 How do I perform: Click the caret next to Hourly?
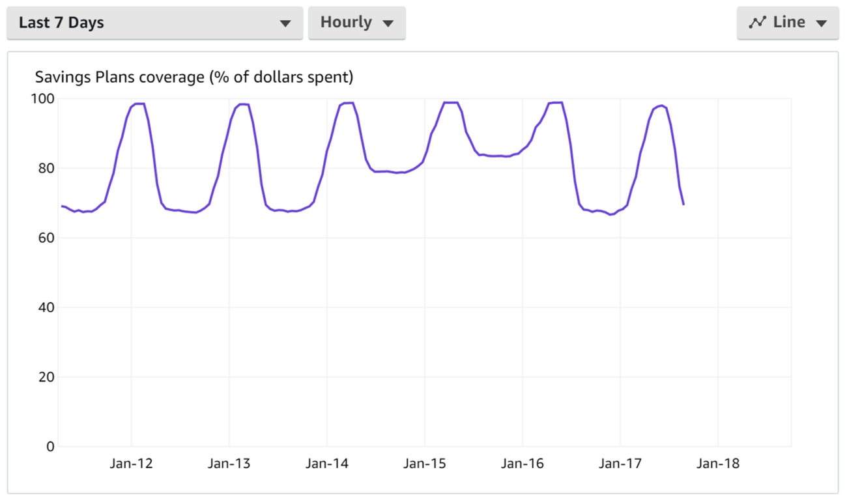[x=388, y=23]
